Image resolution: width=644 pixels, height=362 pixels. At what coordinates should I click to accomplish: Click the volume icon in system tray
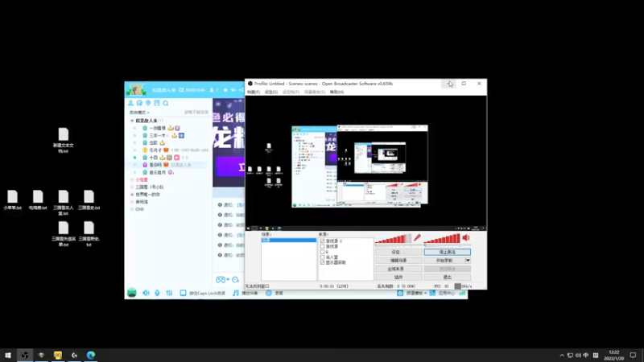[578, 356]
